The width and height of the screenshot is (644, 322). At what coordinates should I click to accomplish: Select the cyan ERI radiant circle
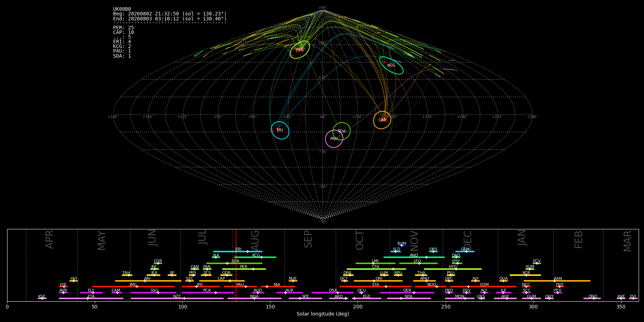coord(280,130)
